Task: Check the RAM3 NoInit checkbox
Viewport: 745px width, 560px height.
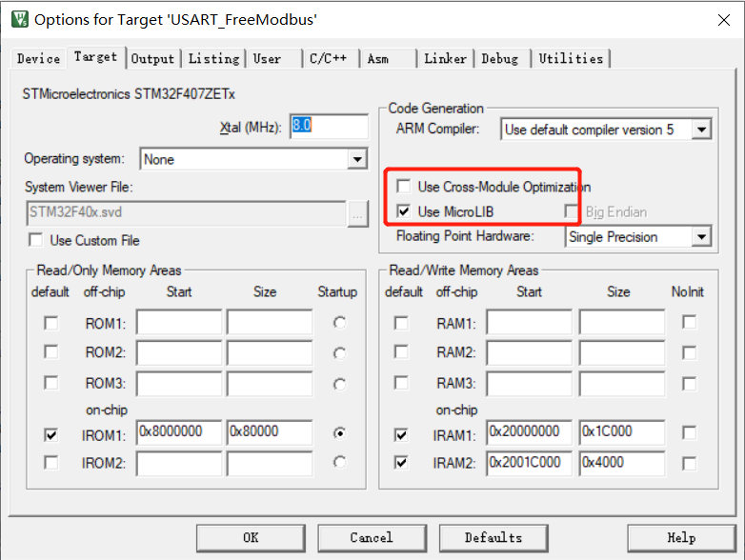Action: (690, 384)
